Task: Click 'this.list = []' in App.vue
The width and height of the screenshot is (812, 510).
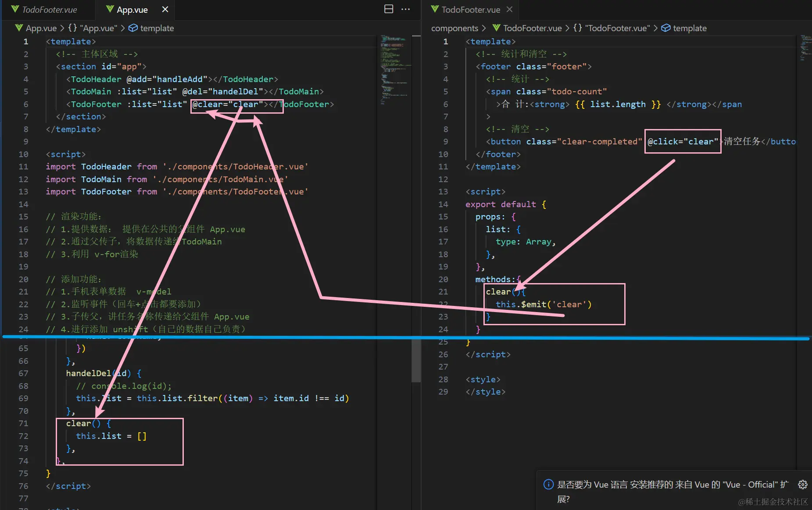Action: pyautogui.click(x=111, y=436)
